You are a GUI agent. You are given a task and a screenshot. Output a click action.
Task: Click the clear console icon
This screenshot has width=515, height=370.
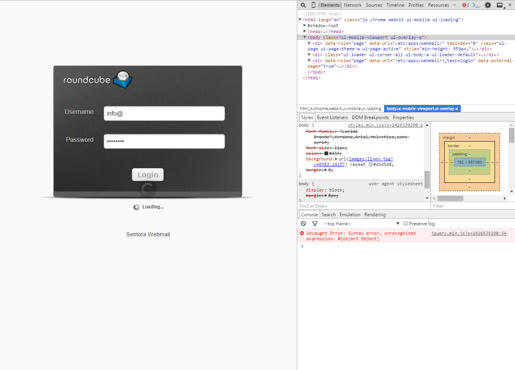[x=303, y=224]
